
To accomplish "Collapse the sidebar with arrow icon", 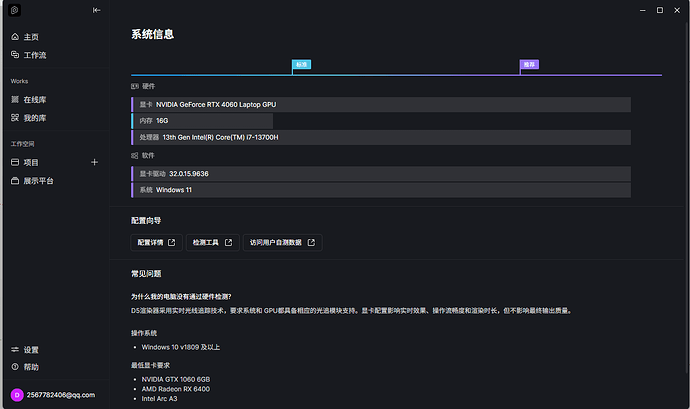I will click(x=96, y=10).
